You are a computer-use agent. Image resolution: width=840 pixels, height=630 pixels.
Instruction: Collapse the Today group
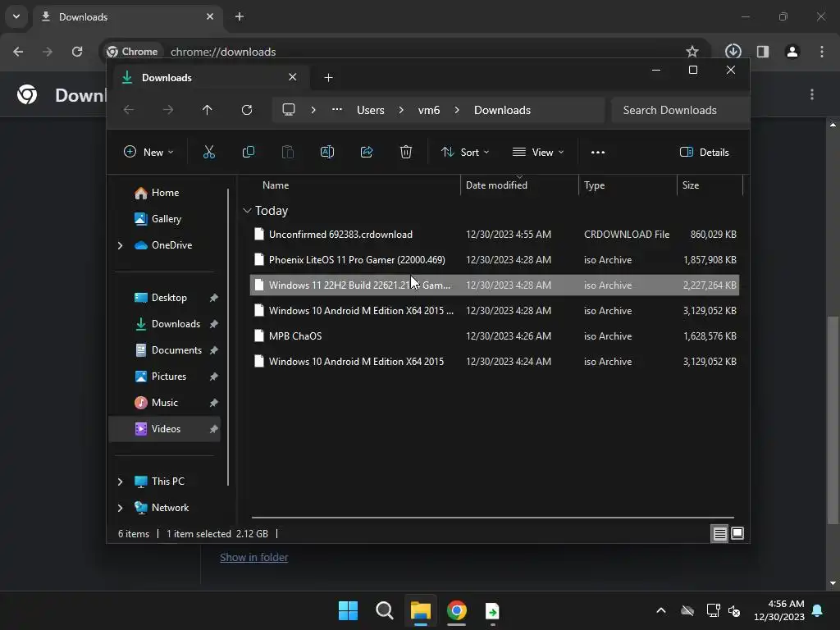247,211
